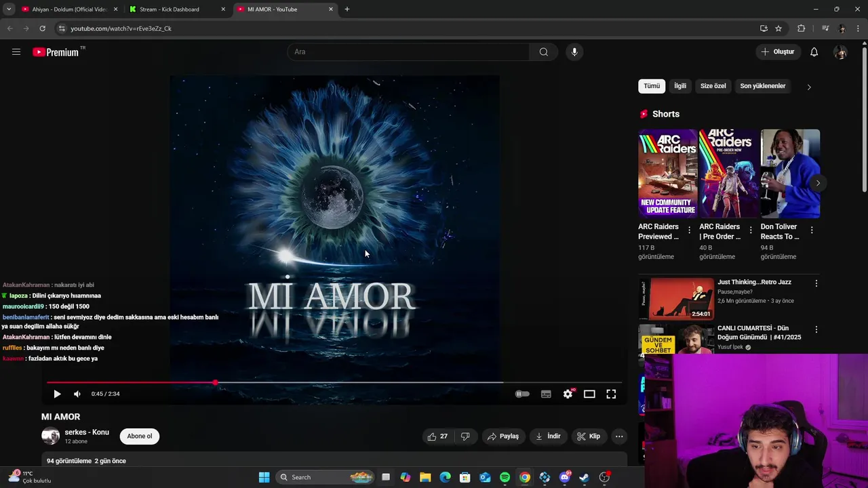The width and height of the screenshot is (868, 488).
Task: Open the YouTube account avatar menu
Action: (x=840, y=52)
